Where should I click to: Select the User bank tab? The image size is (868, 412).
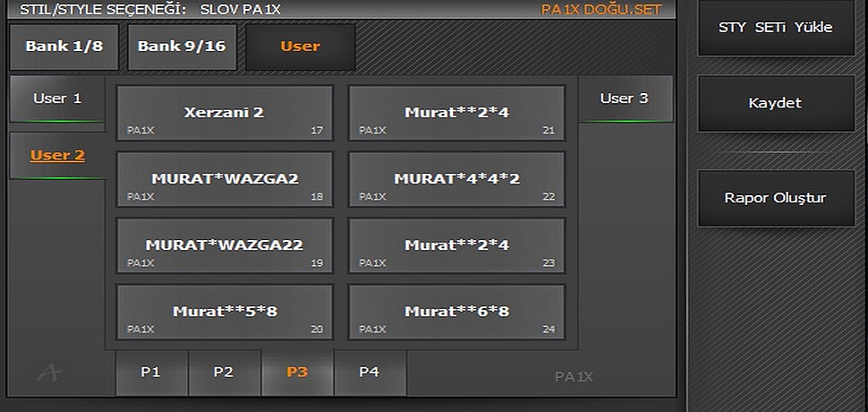tap(300, 47)
